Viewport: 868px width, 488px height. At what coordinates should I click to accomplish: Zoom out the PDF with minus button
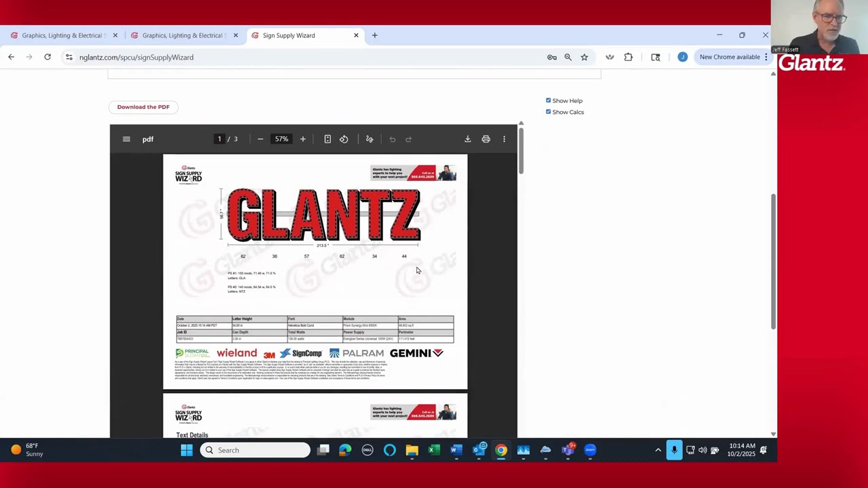tap(260, 139)
